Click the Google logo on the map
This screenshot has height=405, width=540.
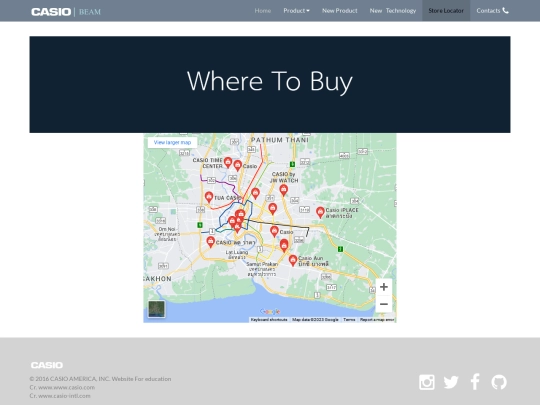(x=270, y=312)
